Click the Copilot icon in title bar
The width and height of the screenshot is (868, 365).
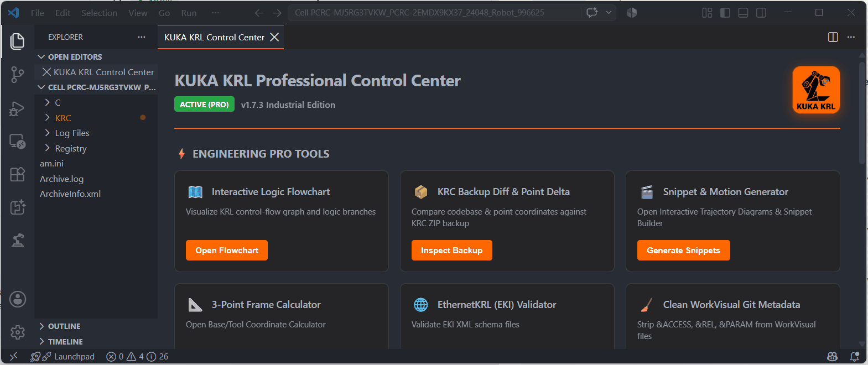[x=632, y=13]
